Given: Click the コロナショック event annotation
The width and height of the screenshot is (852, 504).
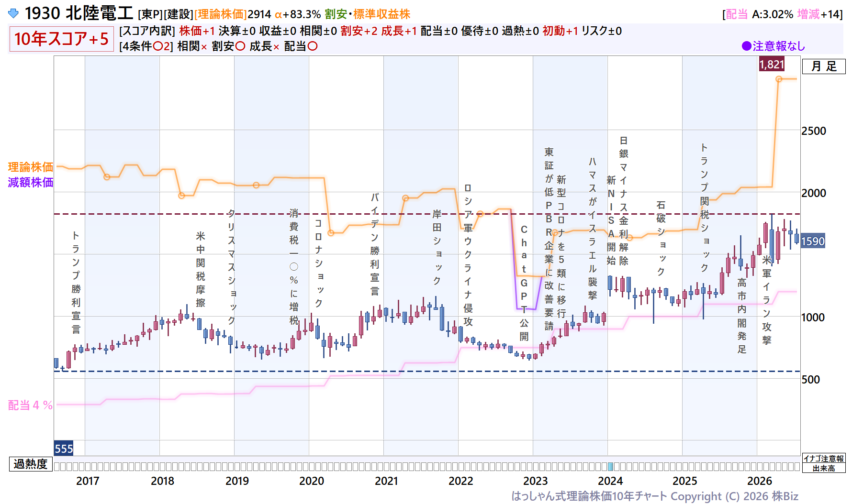Looking at the screenshot, I should click(x=318, y=263).
